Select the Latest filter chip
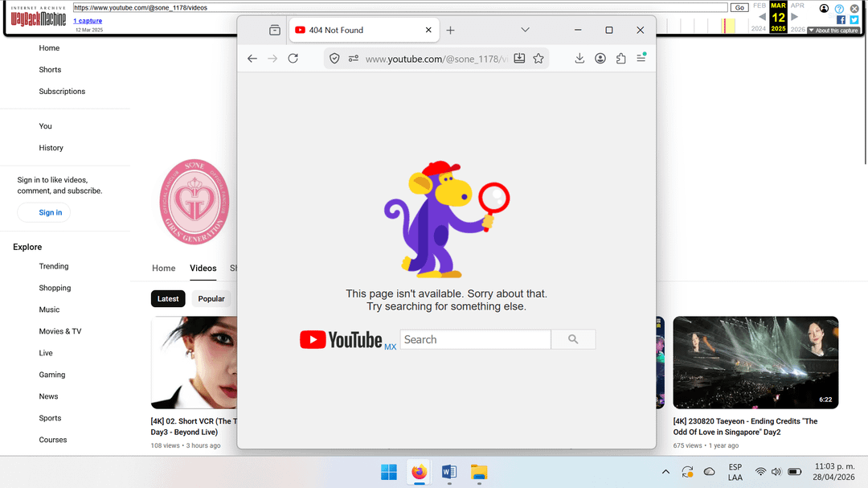 (168, 299)
